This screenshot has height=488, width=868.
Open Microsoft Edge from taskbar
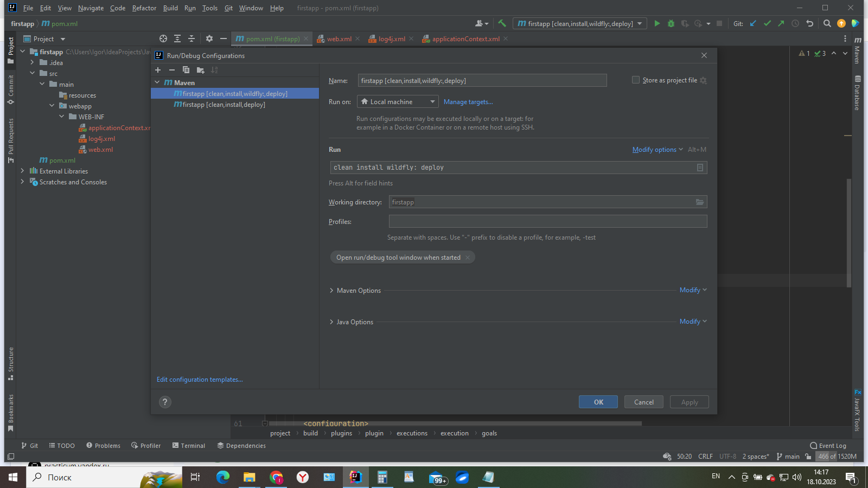pos(223,477)
